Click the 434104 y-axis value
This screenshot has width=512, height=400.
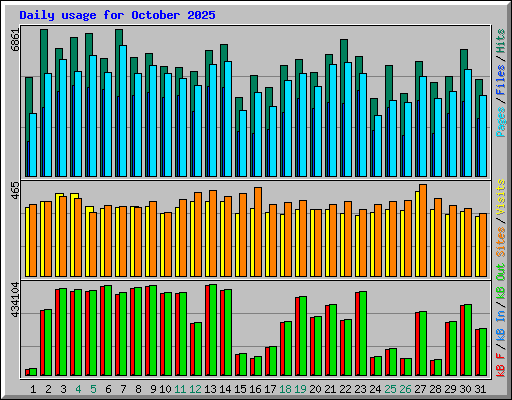[x=15, y=299]
